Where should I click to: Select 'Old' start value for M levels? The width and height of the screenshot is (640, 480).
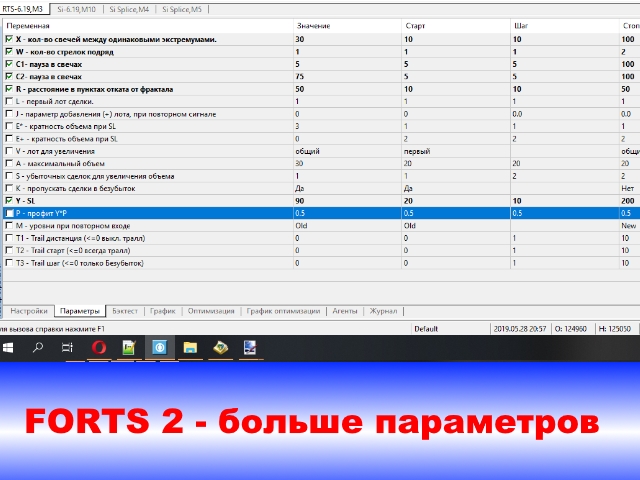pos(410,226)
